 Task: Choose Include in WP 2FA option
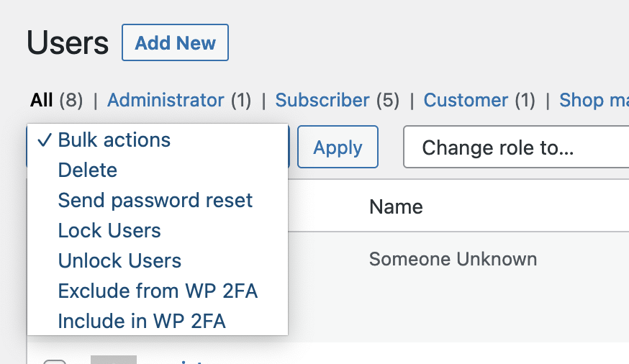(142, 322)
